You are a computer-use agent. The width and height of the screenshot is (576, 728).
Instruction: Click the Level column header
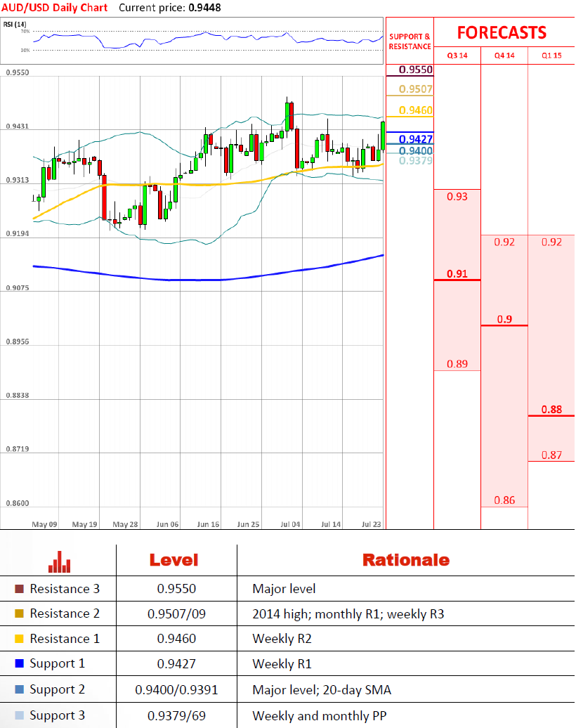pos(174,560)
